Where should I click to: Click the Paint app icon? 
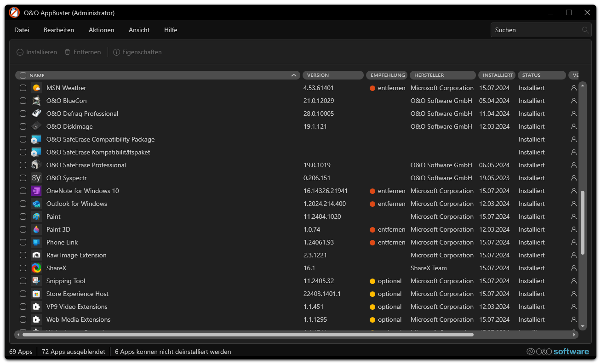[x=36, y=216]
